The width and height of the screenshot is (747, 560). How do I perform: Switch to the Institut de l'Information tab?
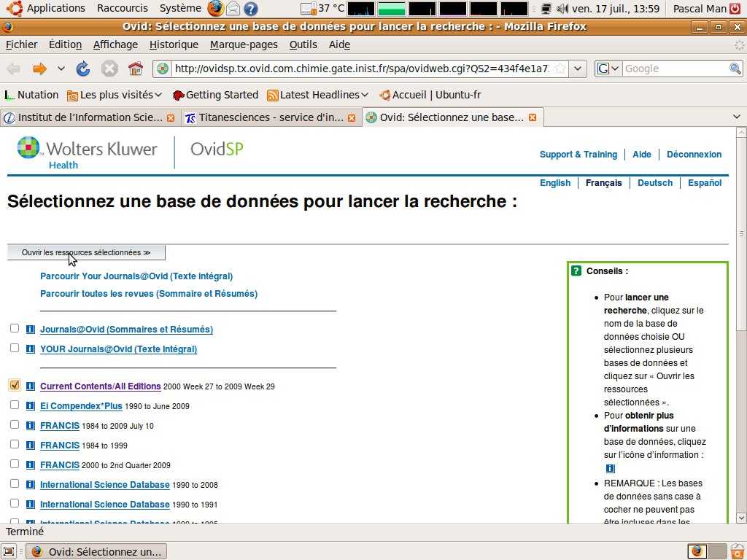[90, 117]
